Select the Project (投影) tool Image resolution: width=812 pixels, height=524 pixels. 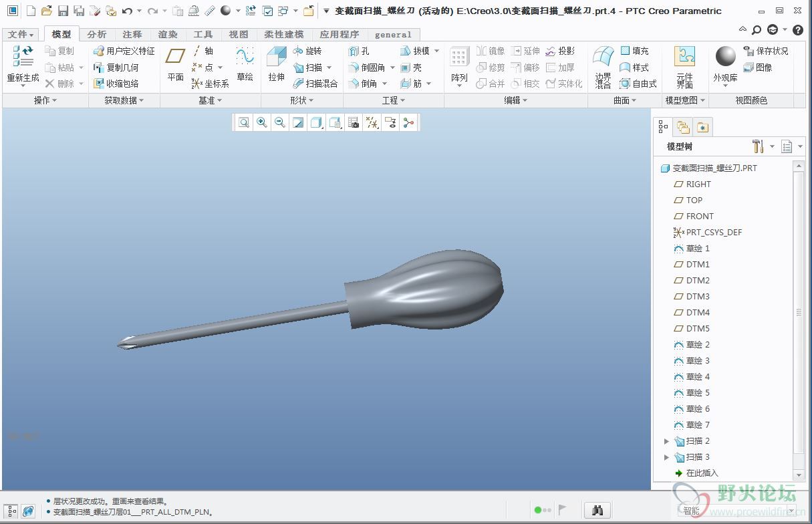coord(560,51)
